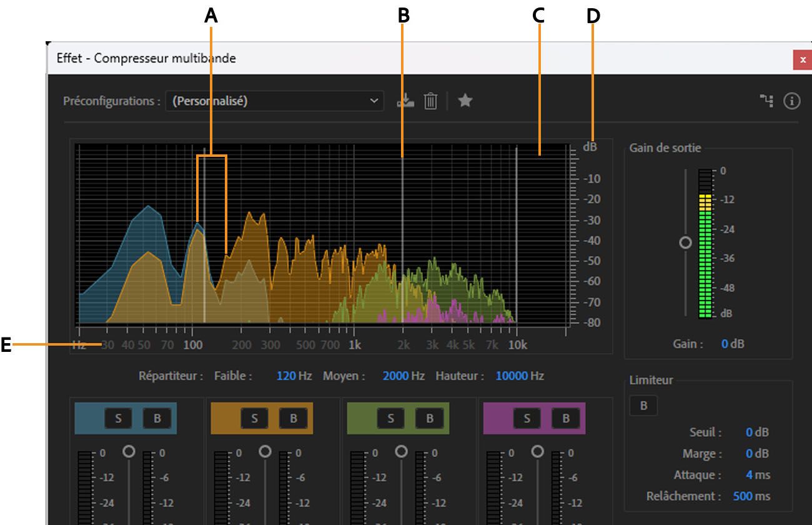Delete the preset with the trash icon

click(430, 101)
